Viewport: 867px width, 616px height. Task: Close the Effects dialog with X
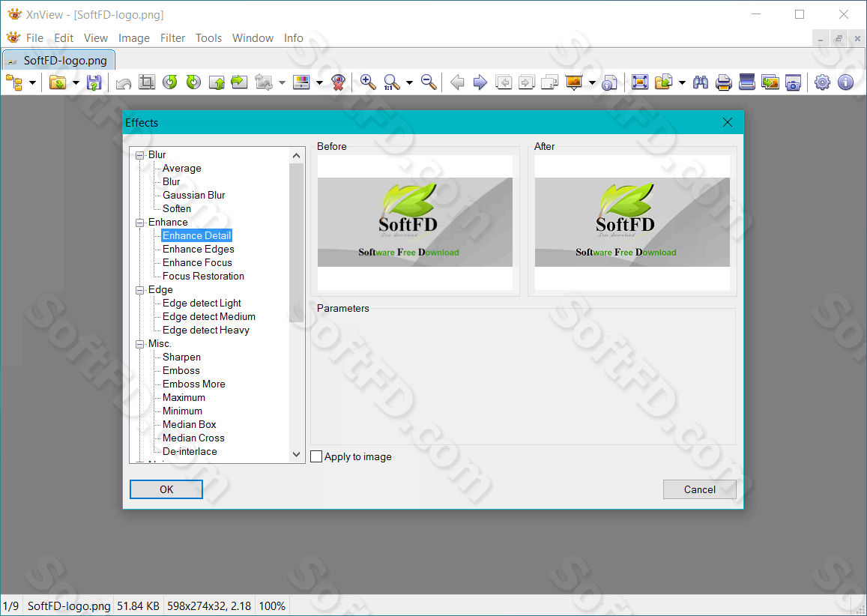tap(728, 122)
